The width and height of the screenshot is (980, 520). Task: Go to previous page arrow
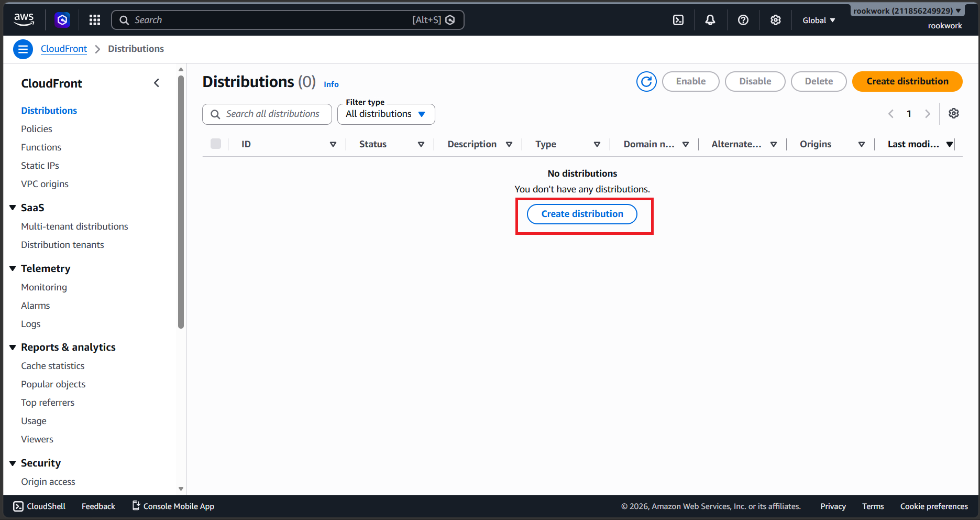890,114
